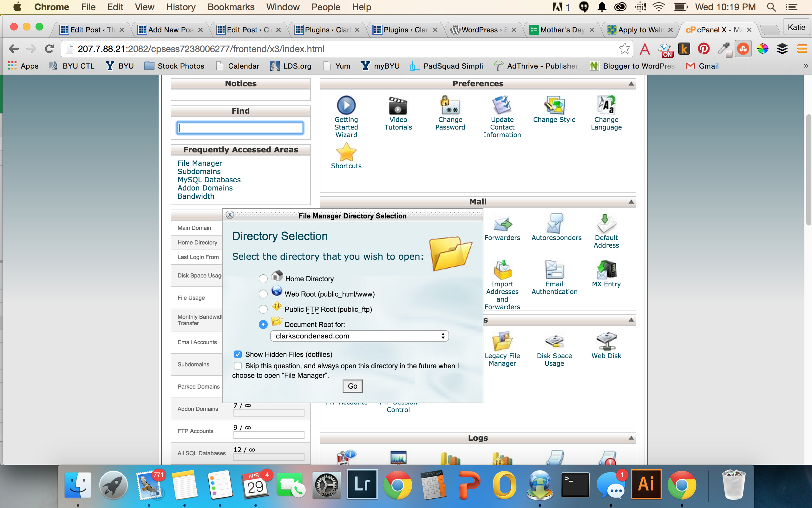Open the Autoresponders icon
The image size is (812, 508).
[554, 224]
